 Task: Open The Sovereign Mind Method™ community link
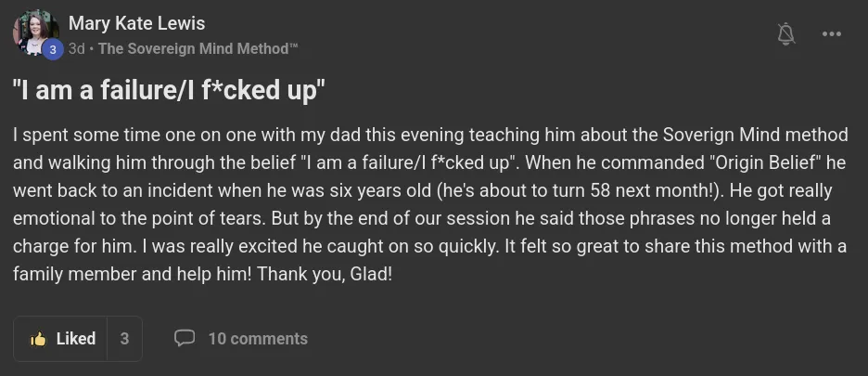pyautogui.click(x=198, y=48)
